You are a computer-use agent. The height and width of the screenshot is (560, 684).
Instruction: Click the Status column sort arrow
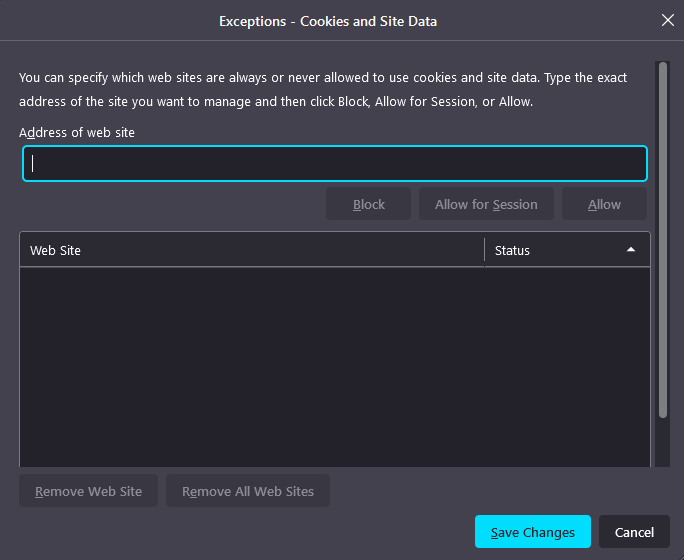631,250
